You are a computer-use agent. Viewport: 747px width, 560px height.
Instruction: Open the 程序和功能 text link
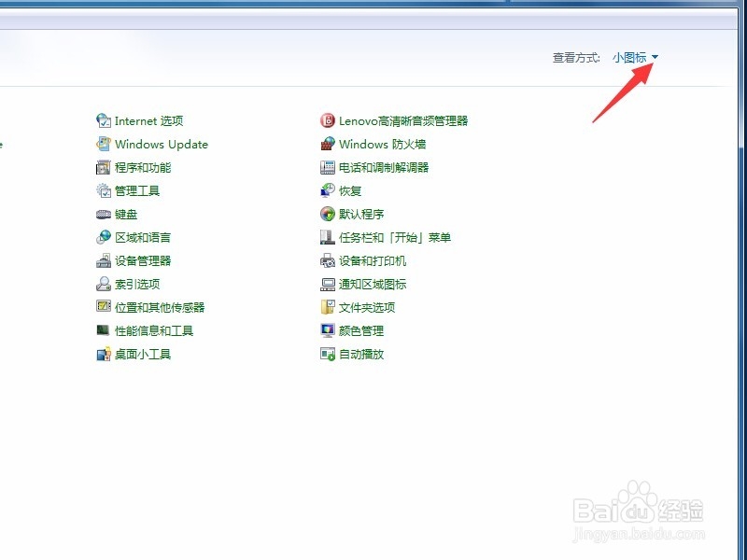[143, 168]
